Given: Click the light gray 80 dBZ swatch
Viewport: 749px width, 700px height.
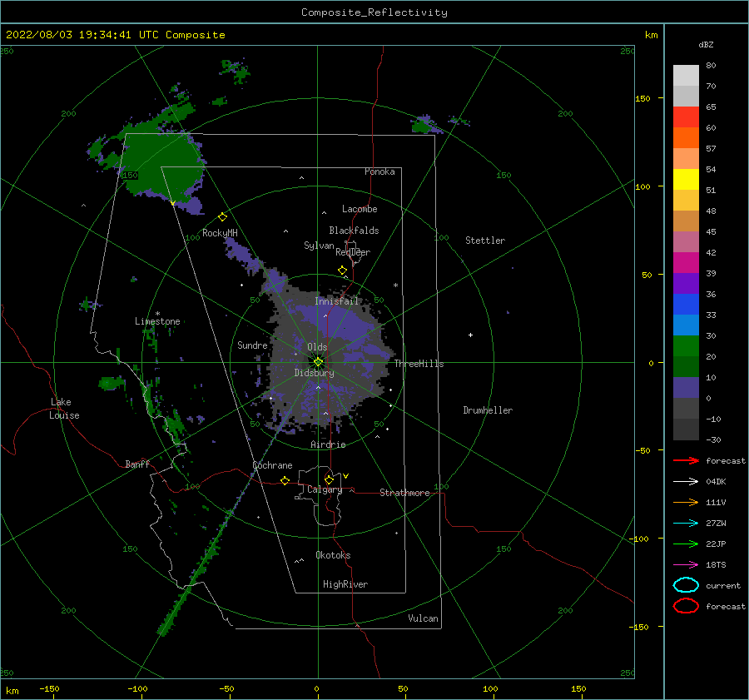Looking at the screenshot, I should (686, 75).
